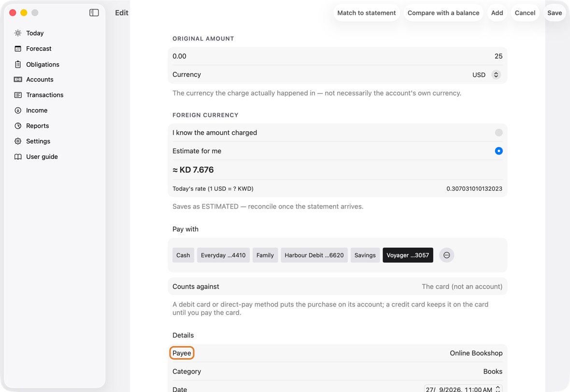Open Reports via its pie chart icon
Image resolution: width=570 pixels, height=392 pixels.
[18, 126]
